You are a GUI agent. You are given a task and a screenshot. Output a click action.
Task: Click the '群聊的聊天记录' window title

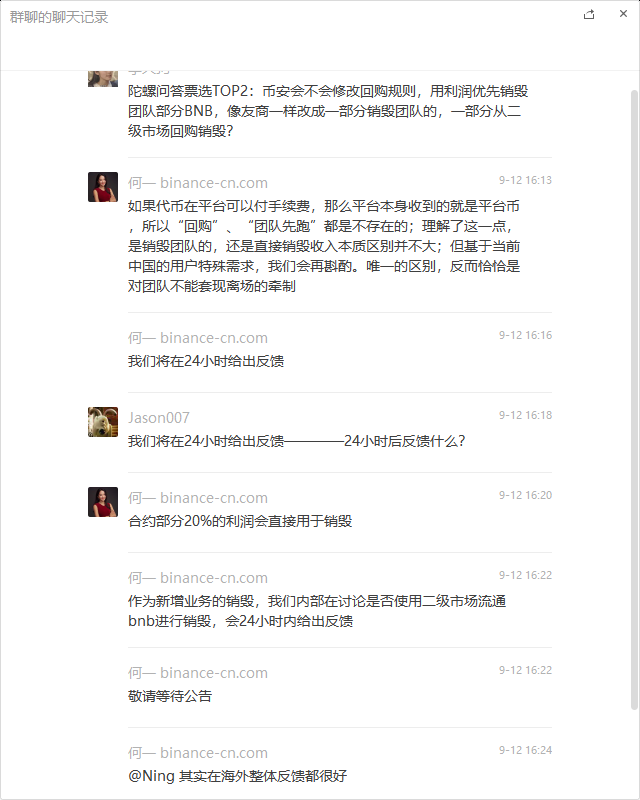pyautogui.click(x=59, y=17)
